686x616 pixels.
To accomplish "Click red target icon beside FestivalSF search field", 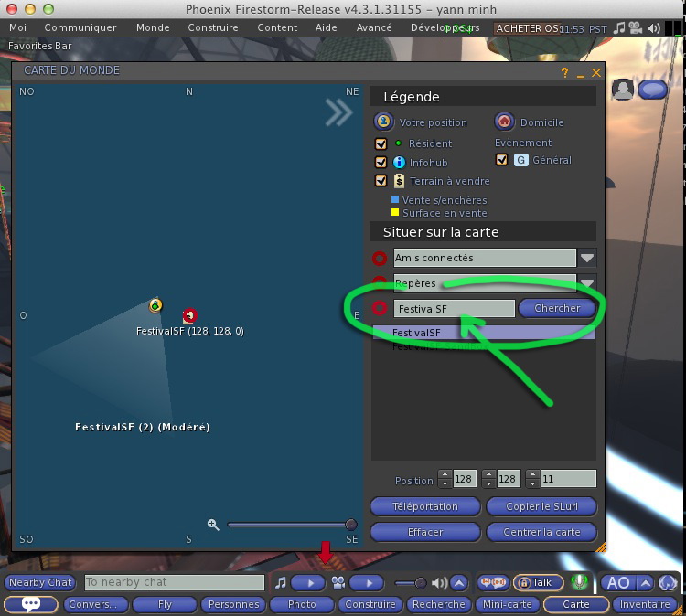I will pos(380,308).
